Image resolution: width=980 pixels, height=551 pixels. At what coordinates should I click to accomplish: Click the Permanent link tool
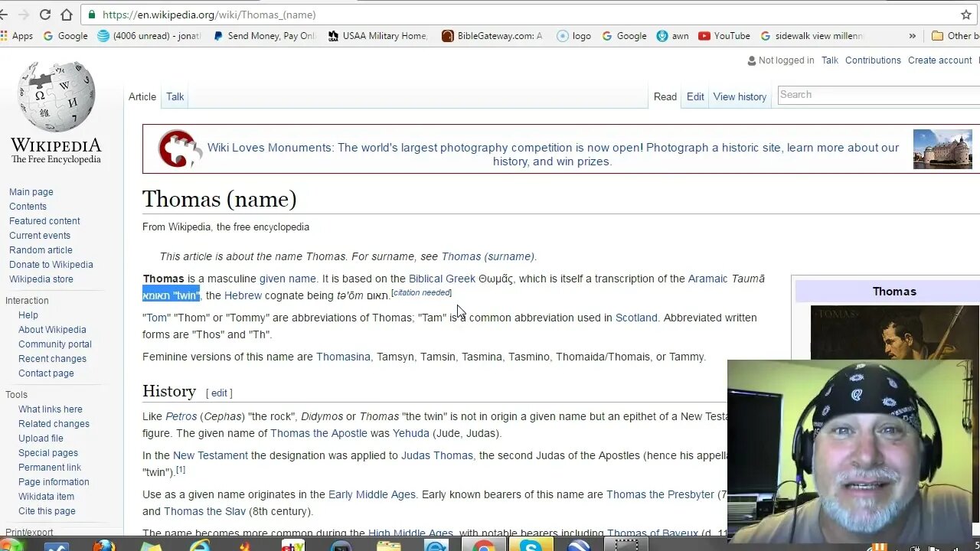(x=50, y=468)
